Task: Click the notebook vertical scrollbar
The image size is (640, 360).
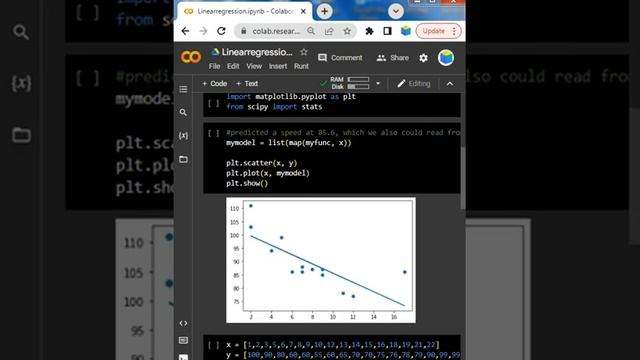Action: click(462, 178)
